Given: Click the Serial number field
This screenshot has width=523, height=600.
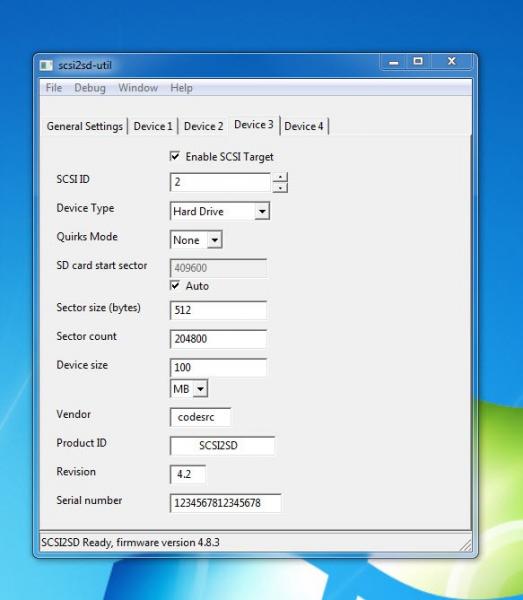Looking at the screenshot, I should tap(226, 503).
